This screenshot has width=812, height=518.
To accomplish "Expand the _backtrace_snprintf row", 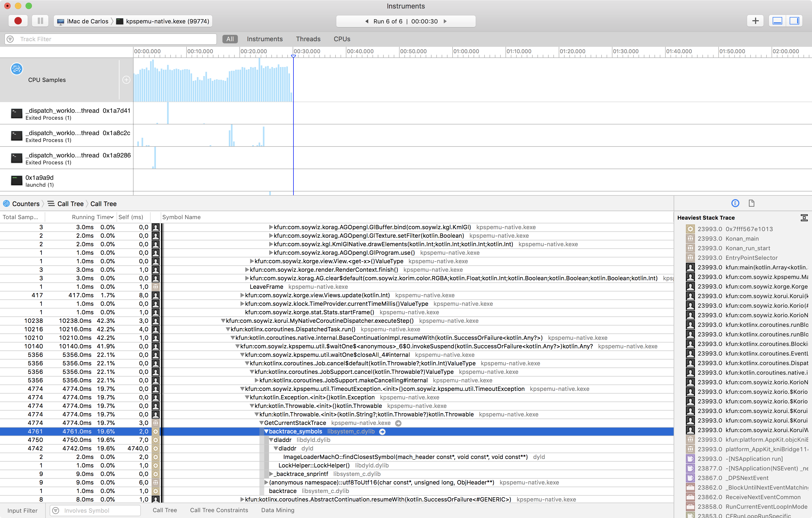I will coord(271,474).
